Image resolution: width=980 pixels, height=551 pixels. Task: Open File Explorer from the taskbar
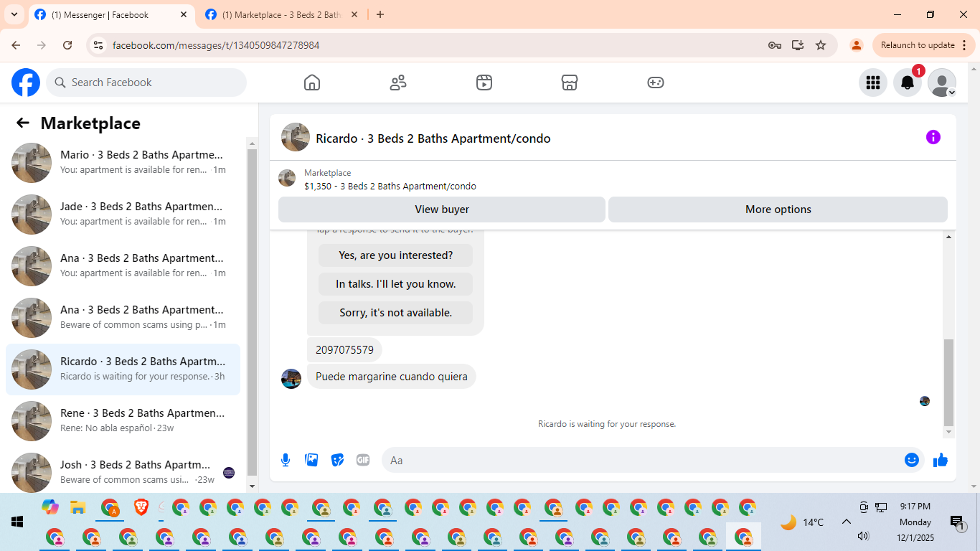pos(78,508)
